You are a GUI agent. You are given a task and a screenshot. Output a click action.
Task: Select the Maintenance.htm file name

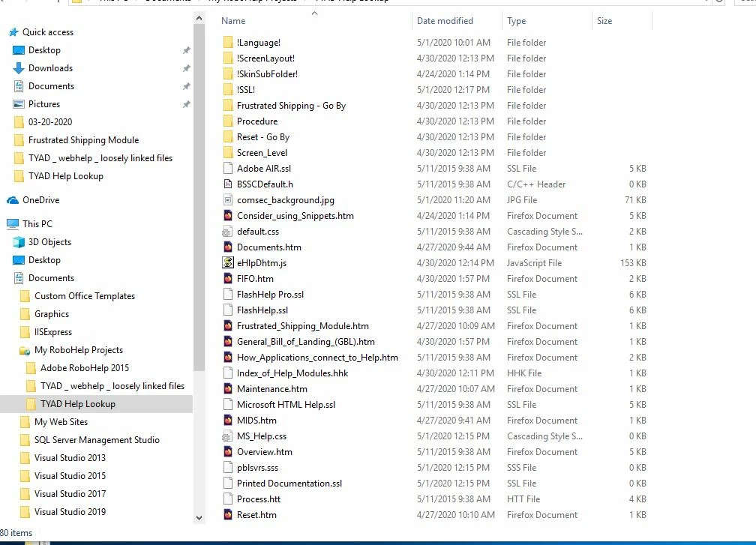[272, 389]
